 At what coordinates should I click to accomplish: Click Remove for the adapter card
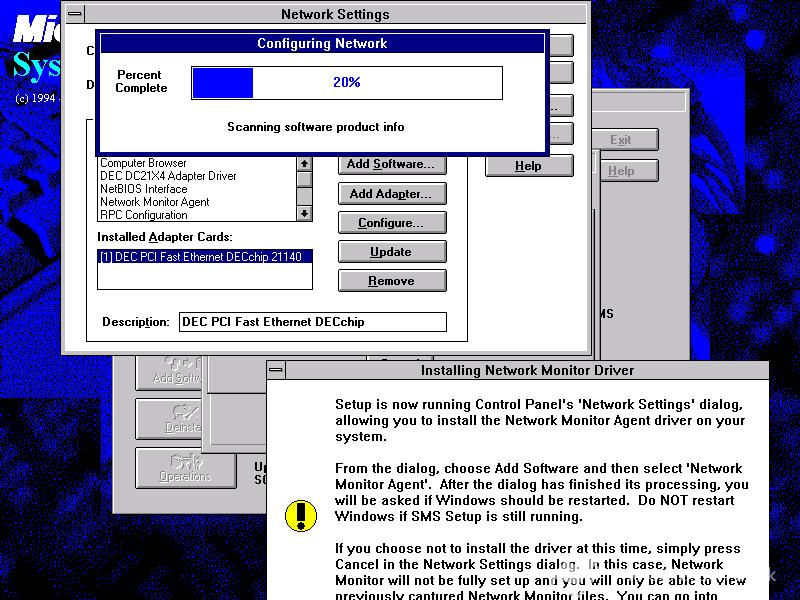pyautogui.click(x=392, y=281)
